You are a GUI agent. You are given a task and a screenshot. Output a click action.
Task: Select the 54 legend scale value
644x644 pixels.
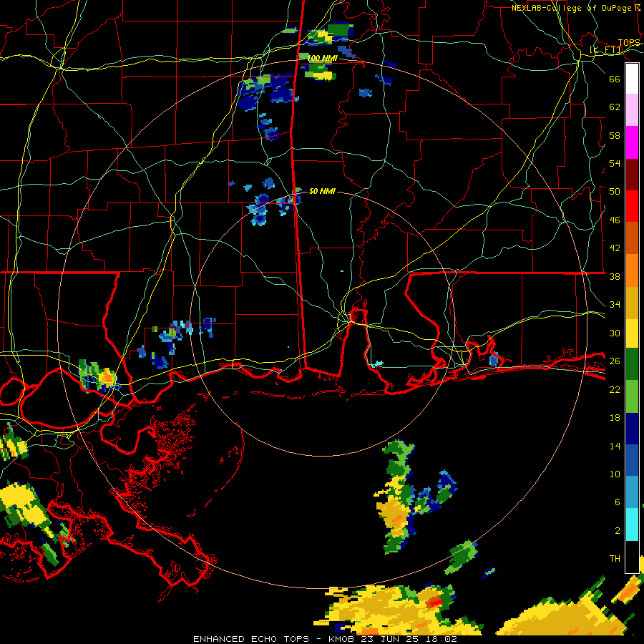pyautogui.click(x=615, y=163)
